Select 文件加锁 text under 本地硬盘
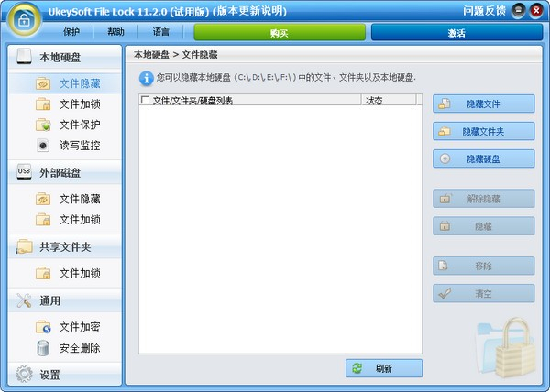The height and width of the screenshot is (392, 550). (x=80, y=104)
